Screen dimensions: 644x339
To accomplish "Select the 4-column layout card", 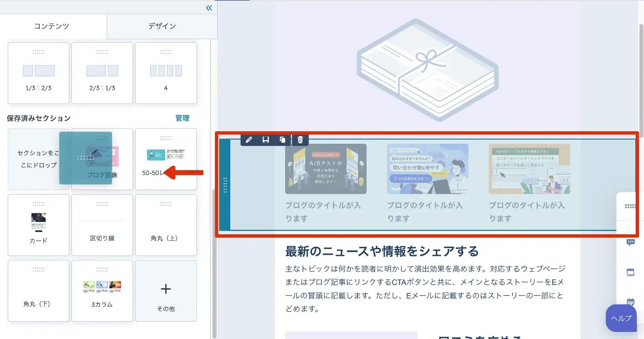I will point(166,73).
